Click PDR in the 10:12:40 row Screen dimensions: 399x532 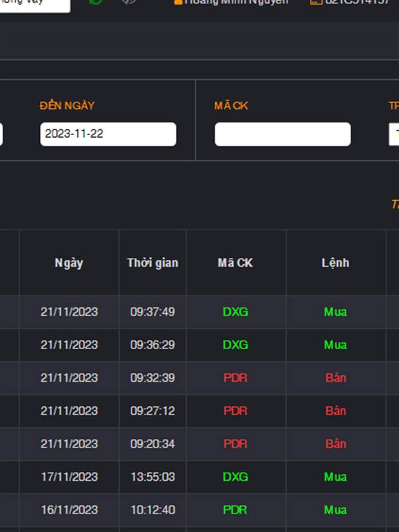pos(235,509)
